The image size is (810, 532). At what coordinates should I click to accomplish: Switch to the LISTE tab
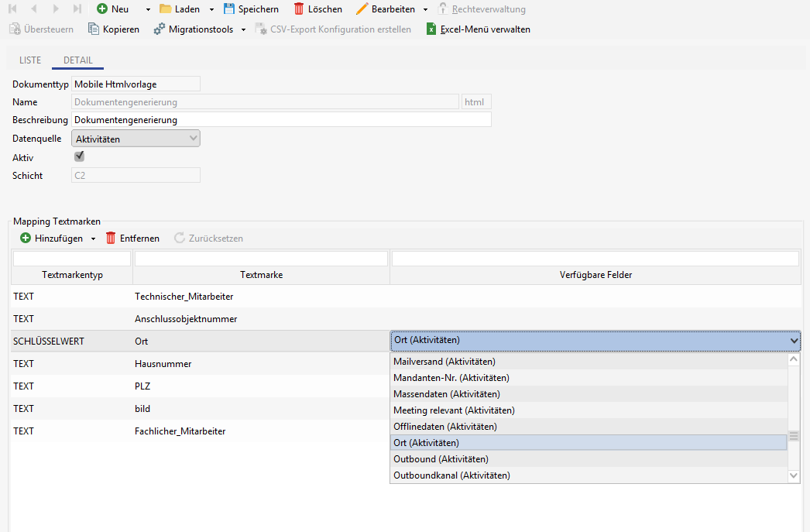[x=30, y=60]
